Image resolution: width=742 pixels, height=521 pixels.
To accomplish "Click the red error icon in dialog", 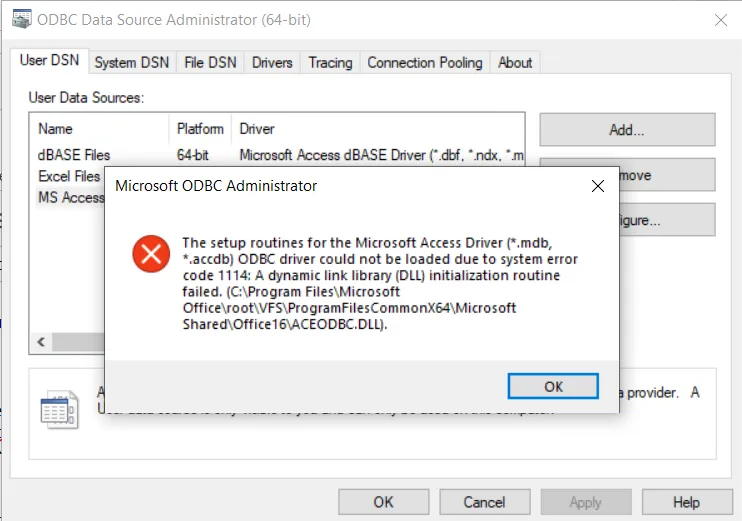I will coord(151,255).
